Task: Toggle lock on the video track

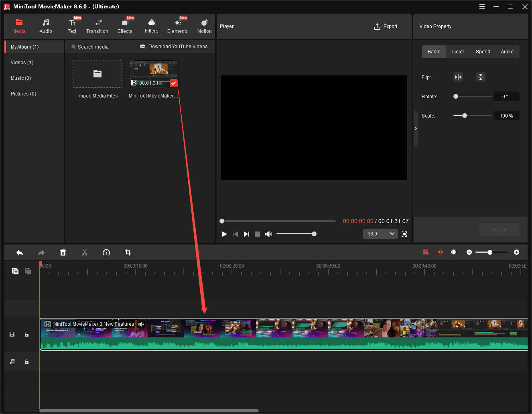Action: coord(26,334)
